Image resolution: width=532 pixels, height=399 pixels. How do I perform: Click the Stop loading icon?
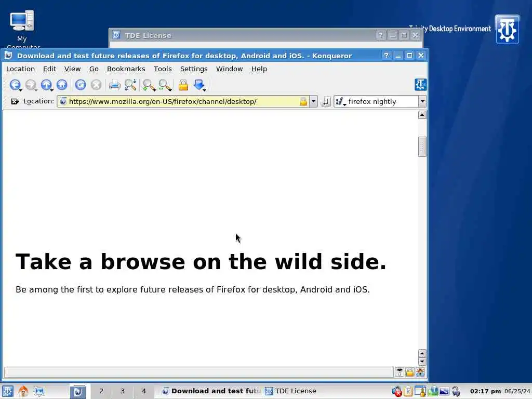96,85
